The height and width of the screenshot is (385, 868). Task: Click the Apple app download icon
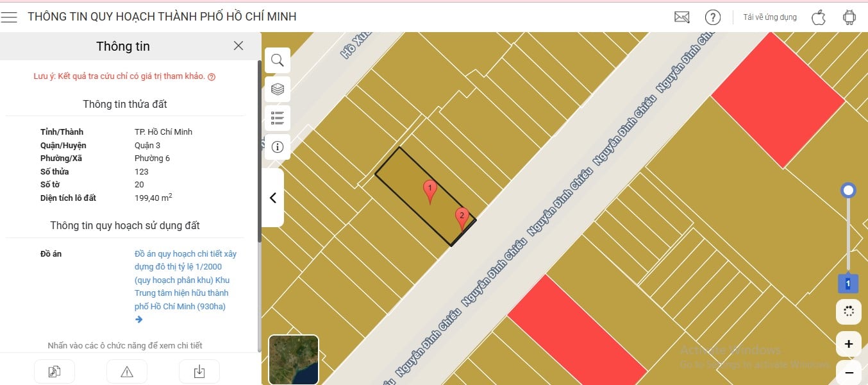[819, 17]
